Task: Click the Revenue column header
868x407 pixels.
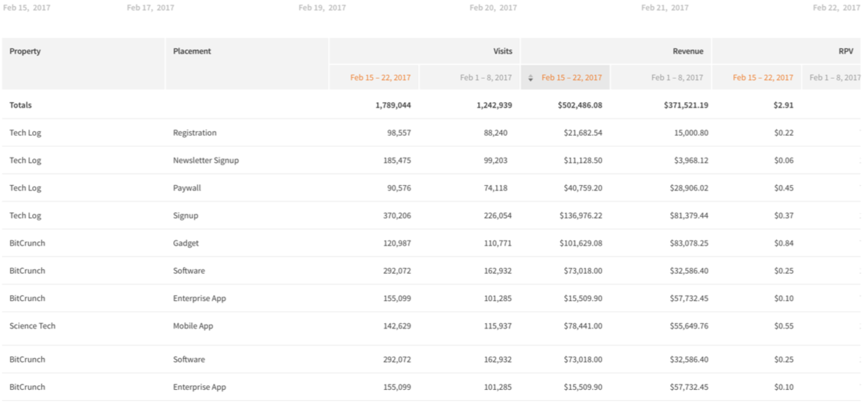Action: coord(688,51)
